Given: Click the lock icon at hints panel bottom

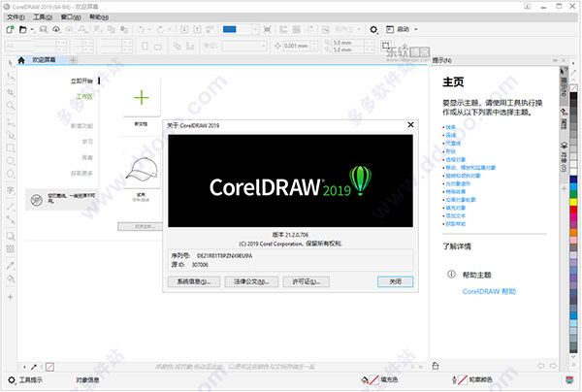Looking at the screenshot, I should (x=436, y=366).
